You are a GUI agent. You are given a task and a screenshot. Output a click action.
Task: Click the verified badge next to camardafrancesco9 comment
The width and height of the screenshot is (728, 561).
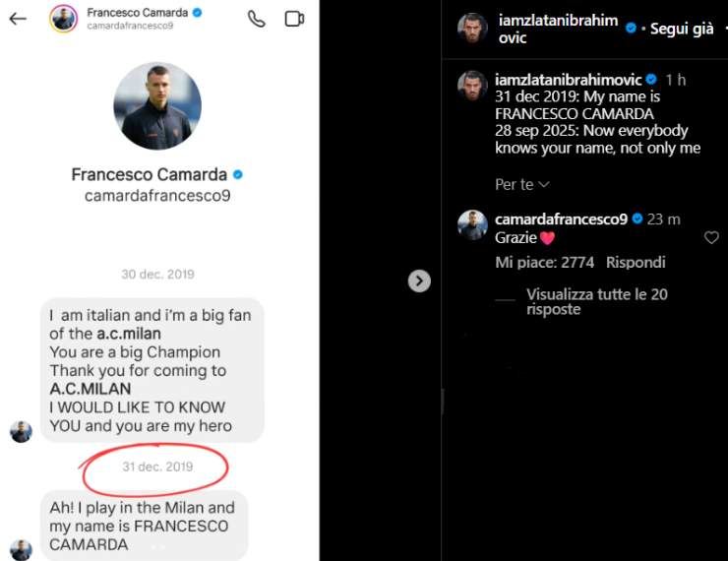[x=637, y=219]
